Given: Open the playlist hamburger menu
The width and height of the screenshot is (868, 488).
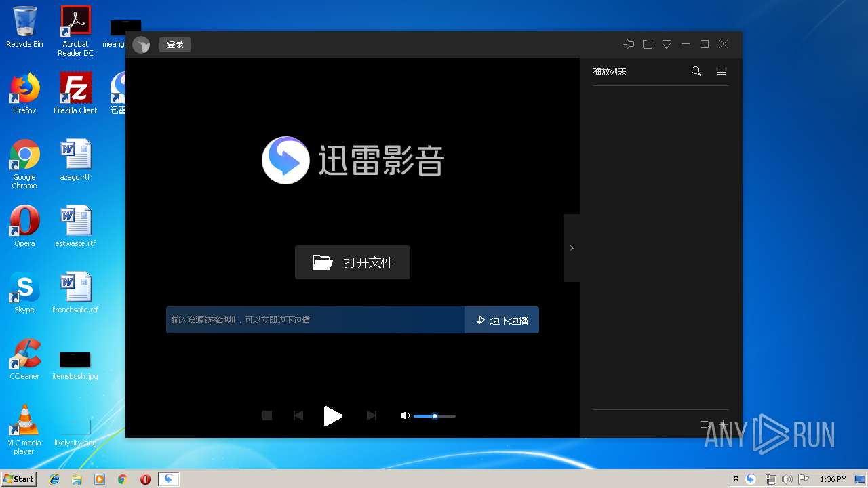Looking at the screenshot, I should tap(722, 71).
